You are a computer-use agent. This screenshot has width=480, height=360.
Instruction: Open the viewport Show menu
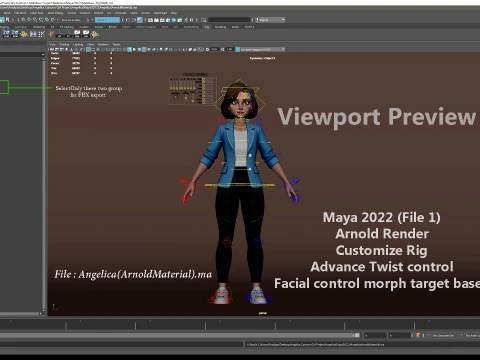point(90,44)
